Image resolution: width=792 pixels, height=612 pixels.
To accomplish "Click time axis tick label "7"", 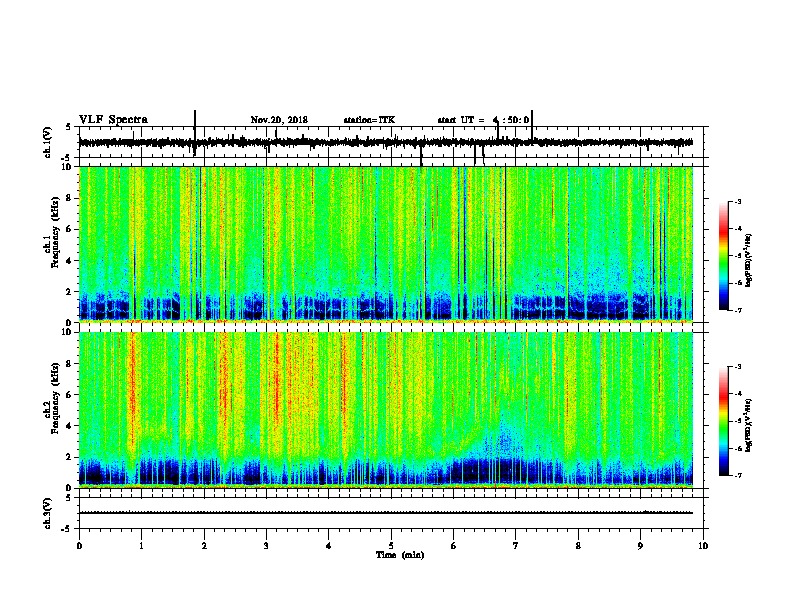I will pyautogui.click(x=516, y=545).
